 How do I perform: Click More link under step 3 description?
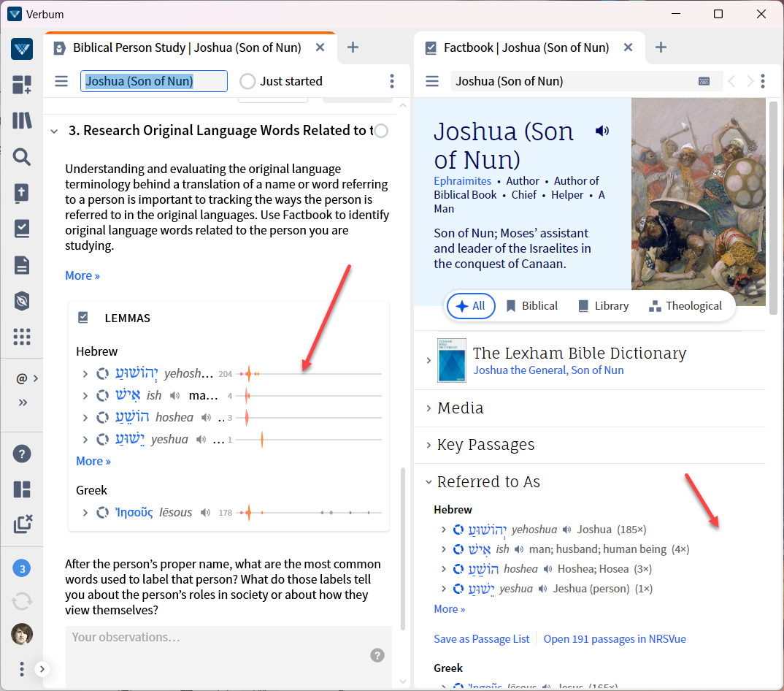(x=82, y=275)
